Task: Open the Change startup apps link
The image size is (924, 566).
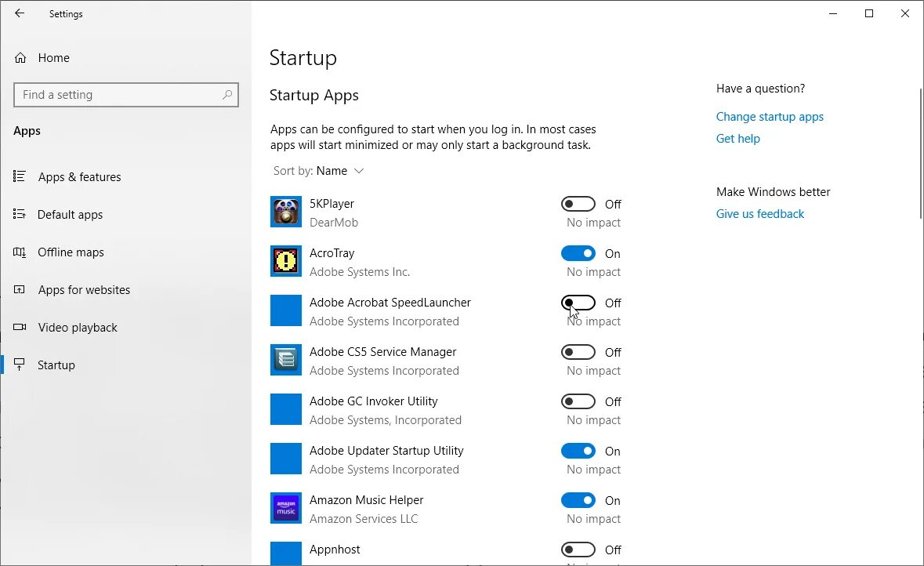Action: tap(770, 117)
